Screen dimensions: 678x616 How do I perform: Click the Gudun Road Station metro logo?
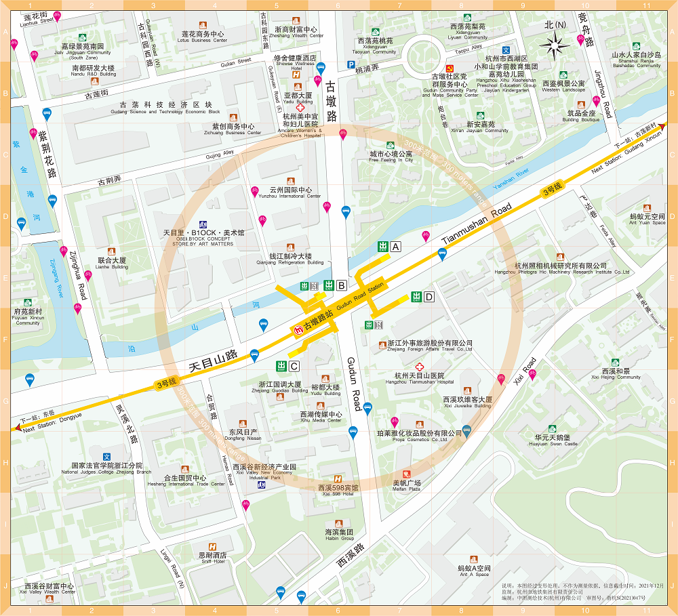(297, 329)
